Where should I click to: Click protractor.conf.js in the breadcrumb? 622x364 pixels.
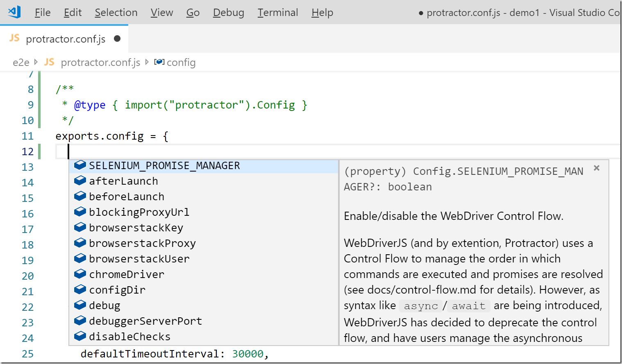[100, 62]
